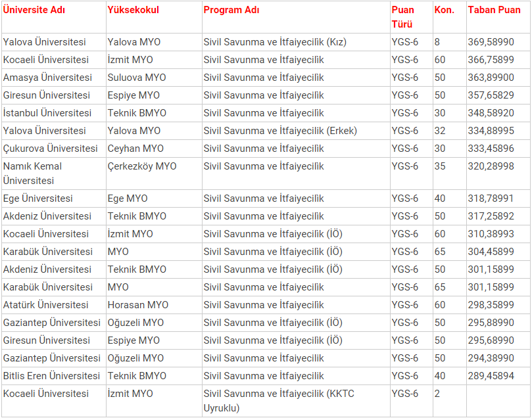Select Karabük Üniversitesi in the 304,45899 row
The width and height of the screenshot is (532, 418).
(x=48, y=252)
